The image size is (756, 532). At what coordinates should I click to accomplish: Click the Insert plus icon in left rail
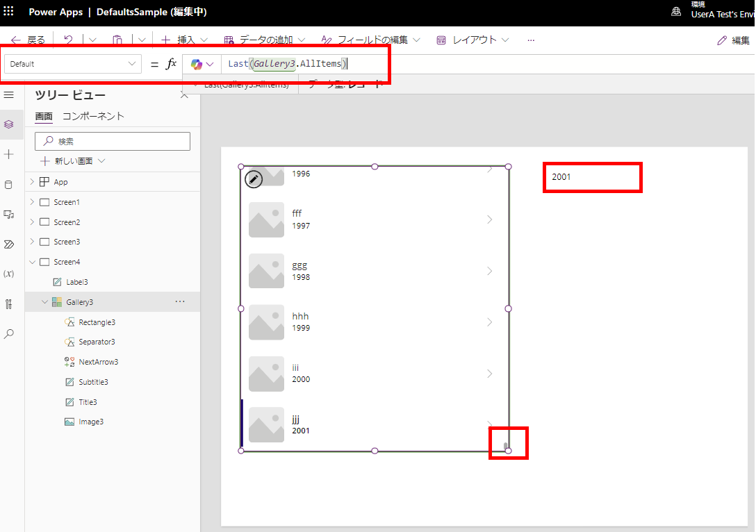tap(9, 154)
